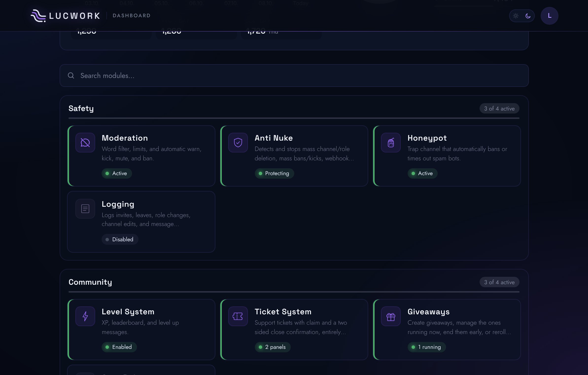
Task: Click the 2 panels status badge
Action: (273, 347)
